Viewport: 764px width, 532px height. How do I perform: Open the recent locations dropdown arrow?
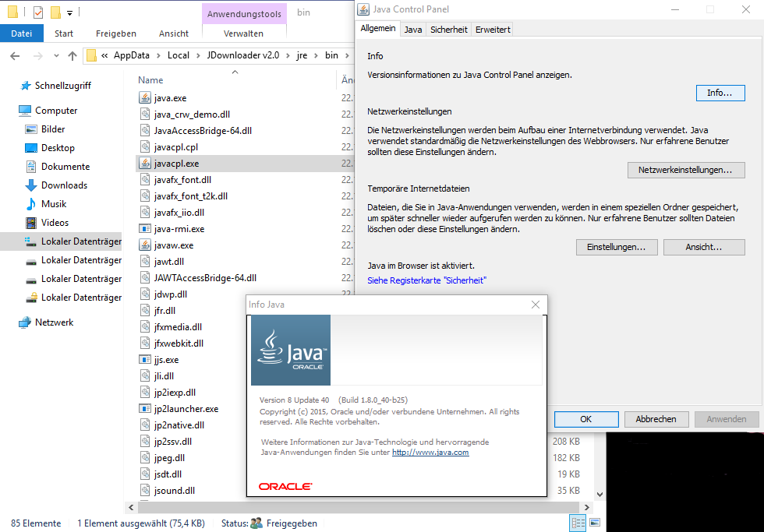coord(56,55)
